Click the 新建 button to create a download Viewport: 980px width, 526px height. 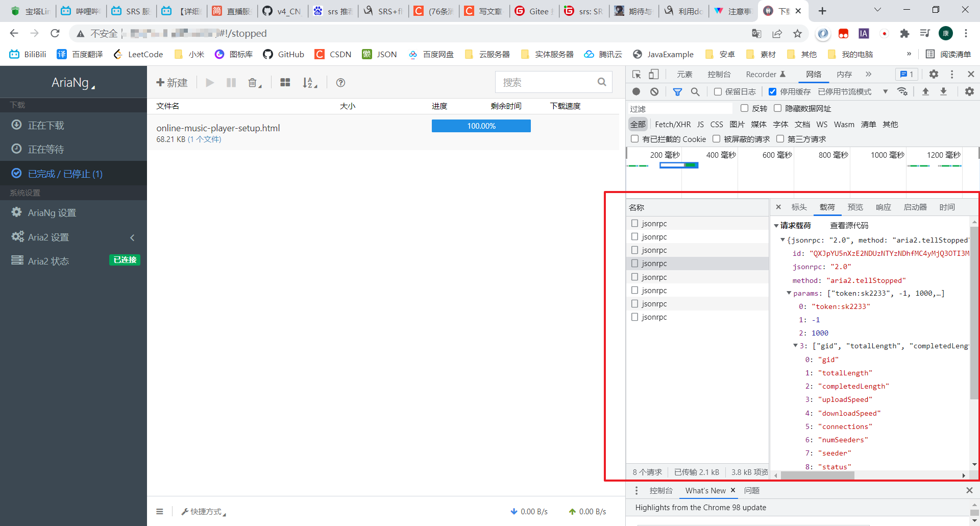[171, 82]
